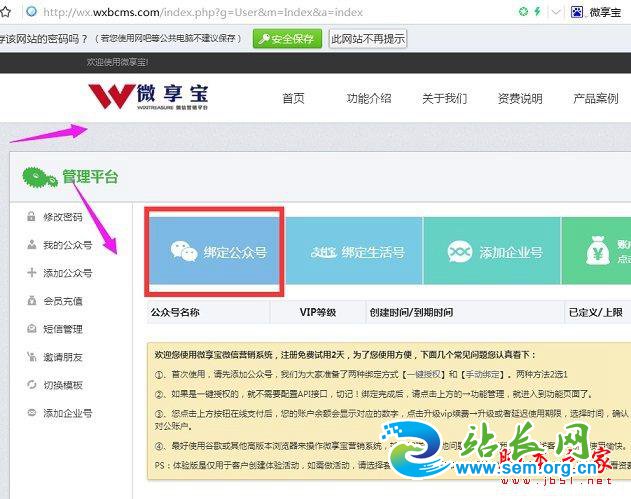This screenshot has width=631, height=499.
Task: Open 添加公众号 in sidebar
Action: pyautogui.click(x=68, y=273)
